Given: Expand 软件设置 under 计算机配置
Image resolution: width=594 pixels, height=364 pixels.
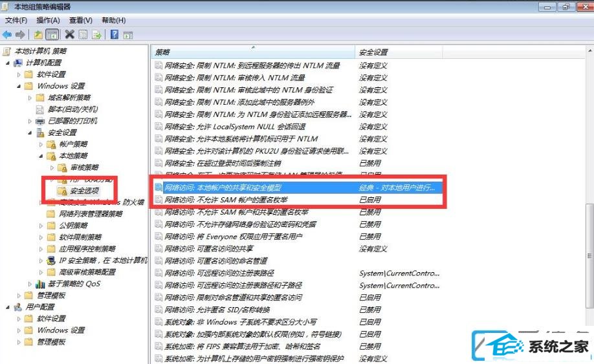Looking at the screenshot, I should coord(19,74).
